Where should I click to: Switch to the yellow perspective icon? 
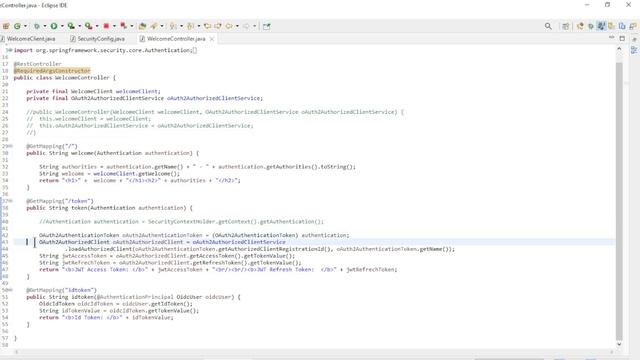(x=611, y=26)
